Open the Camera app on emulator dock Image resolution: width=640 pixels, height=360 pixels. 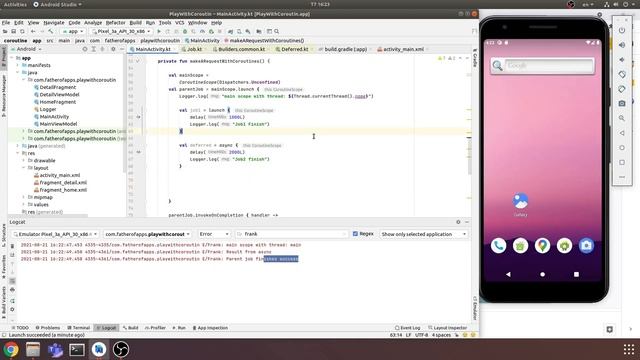pyautogui.click(x=587, y=246)
